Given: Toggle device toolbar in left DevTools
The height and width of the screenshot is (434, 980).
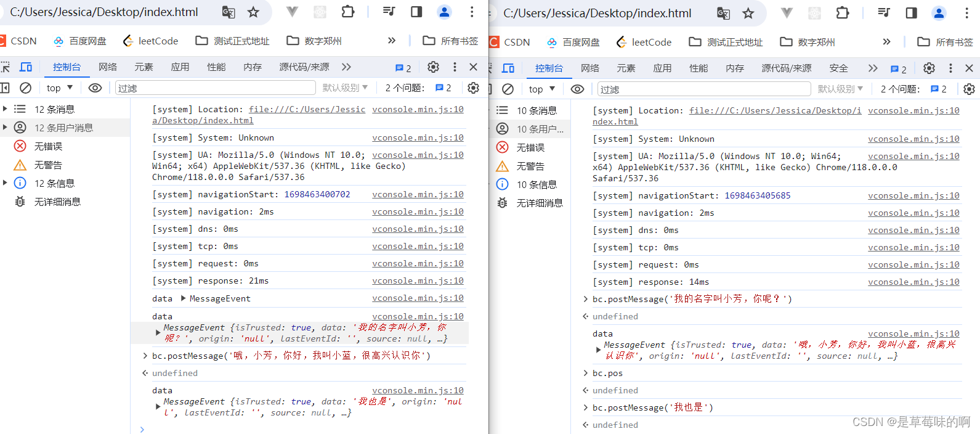Looking at the screenshot, I should tap(26, 67).
